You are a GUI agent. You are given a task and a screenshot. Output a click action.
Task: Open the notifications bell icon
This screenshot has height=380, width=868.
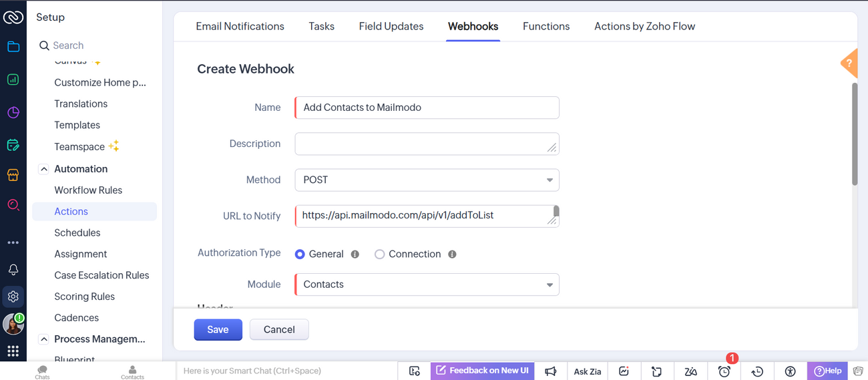13,270
